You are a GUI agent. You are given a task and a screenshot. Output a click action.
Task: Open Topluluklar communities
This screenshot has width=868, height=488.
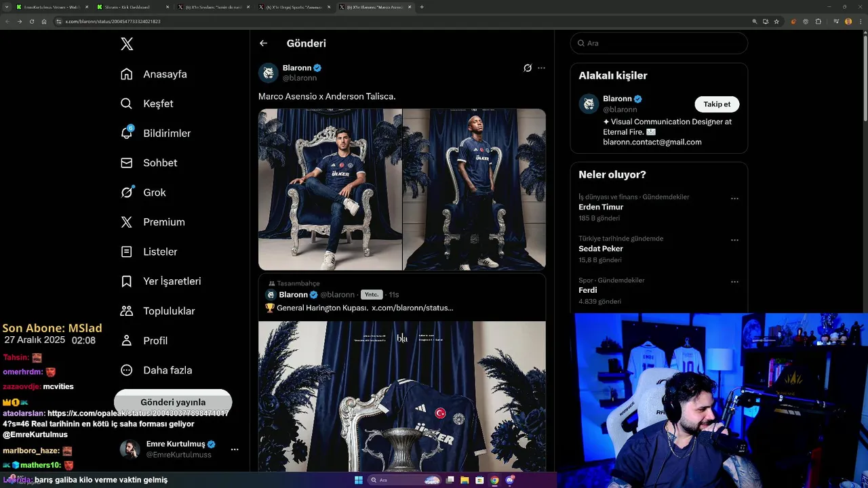[158, 311]
